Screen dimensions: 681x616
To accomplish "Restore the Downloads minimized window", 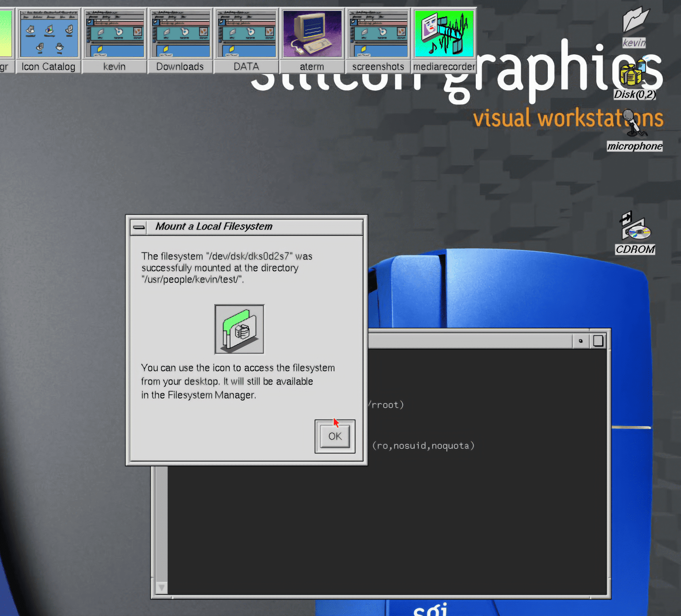I will pos(180,40).
